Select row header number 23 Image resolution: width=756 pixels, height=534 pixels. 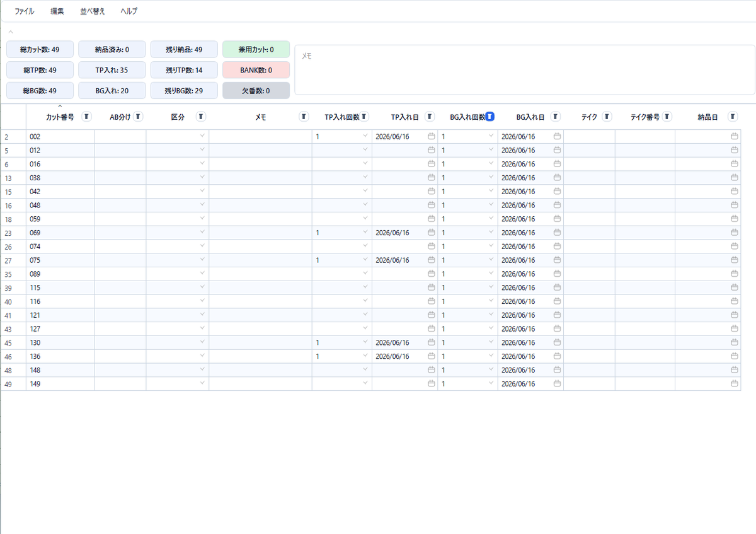tap(13, 233)
